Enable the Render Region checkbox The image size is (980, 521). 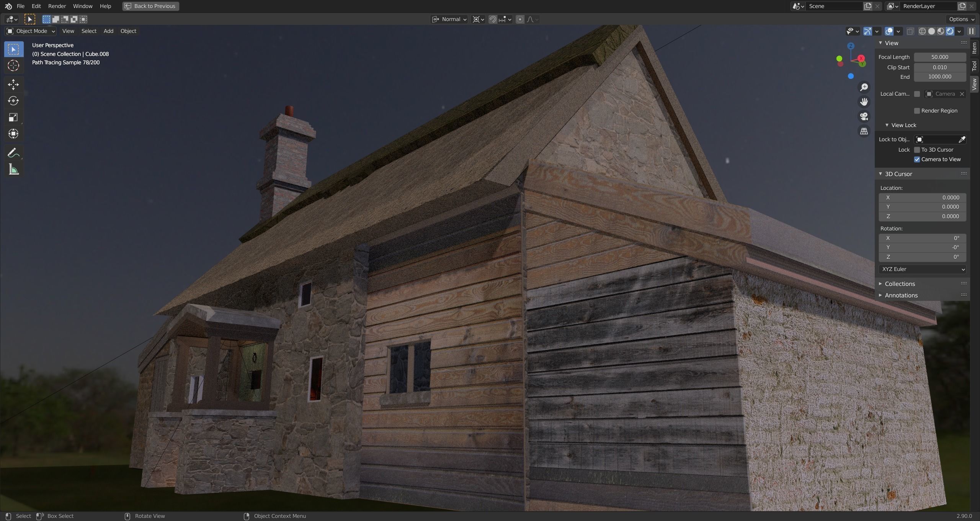pyautogui.click(x=917, y=111)
